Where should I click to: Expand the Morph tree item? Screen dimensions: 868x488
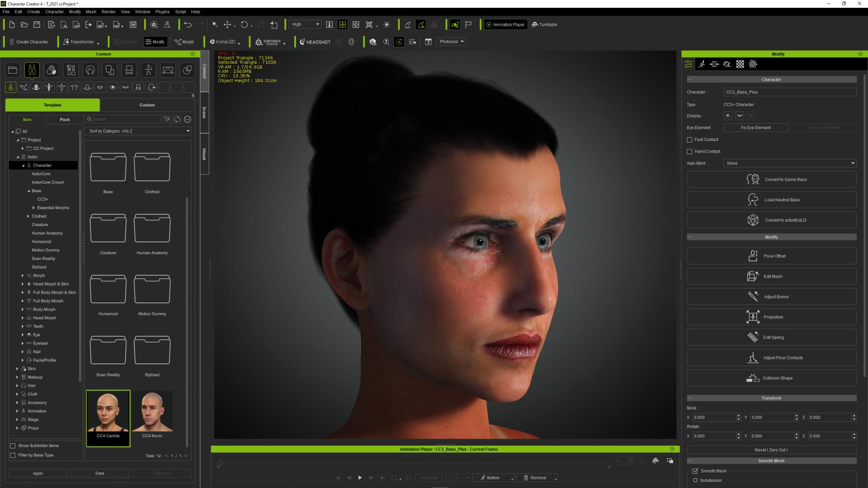pos(23,275)
